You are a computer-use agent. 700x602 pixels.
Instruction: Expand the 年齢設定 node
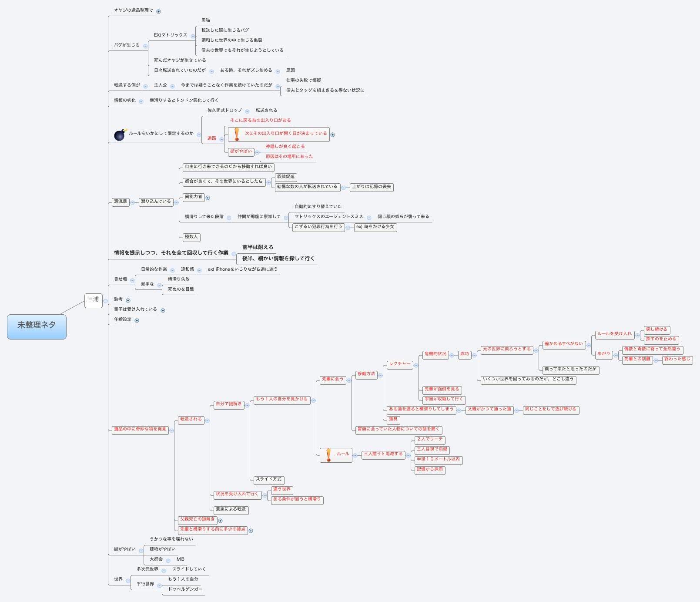pos(138,321)
